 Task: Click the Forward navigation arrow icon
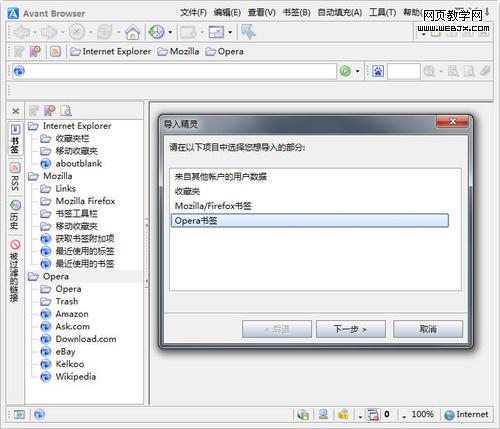(49, 32)
